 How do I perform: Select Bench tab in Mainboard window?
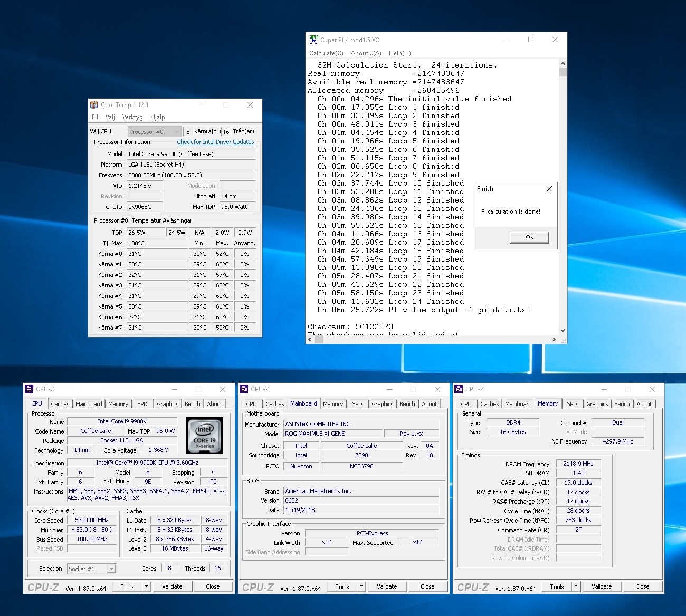coord(407,404)
